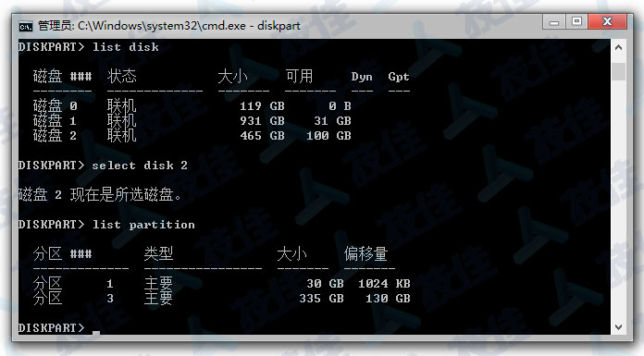
Task: Click the blinking DISKPART prompt cursor
Action: 96,332
